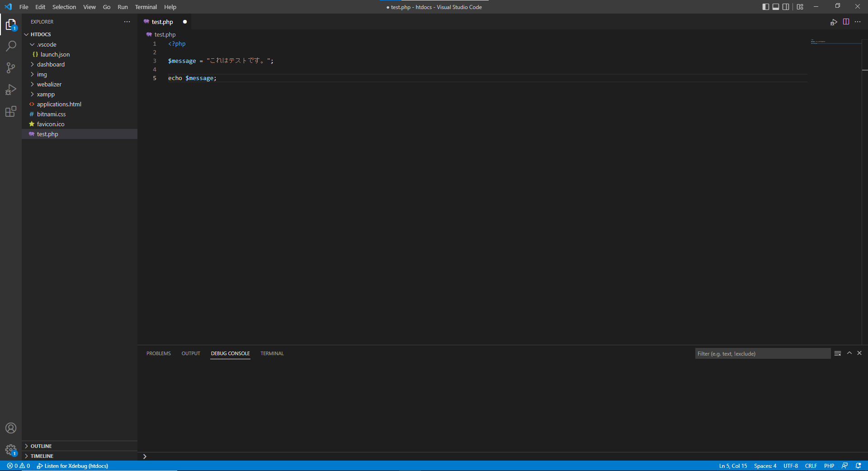Maximize the panel with the up chevron

click(849, 353)
